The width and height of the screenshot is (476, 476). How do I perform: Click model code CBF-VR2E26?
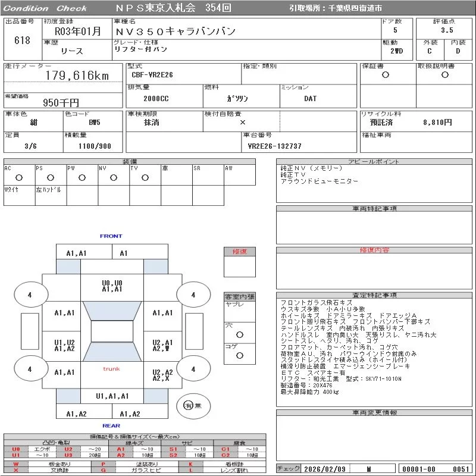click(x=152, y=75)
